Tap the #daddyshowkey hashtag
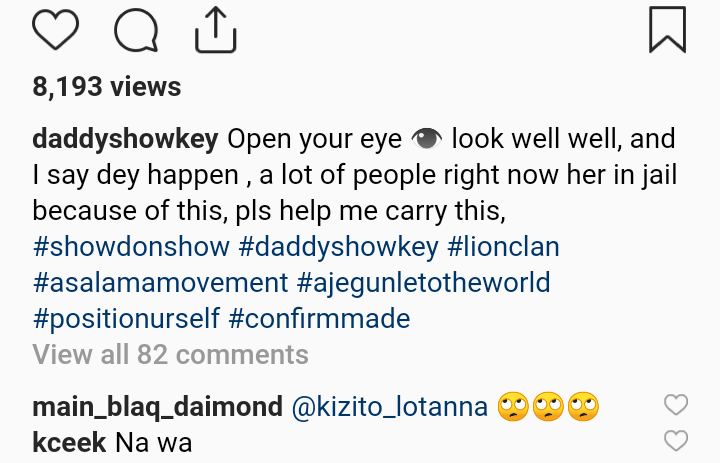The height and width of the screenshot is (463, 720). pos(338,247)
